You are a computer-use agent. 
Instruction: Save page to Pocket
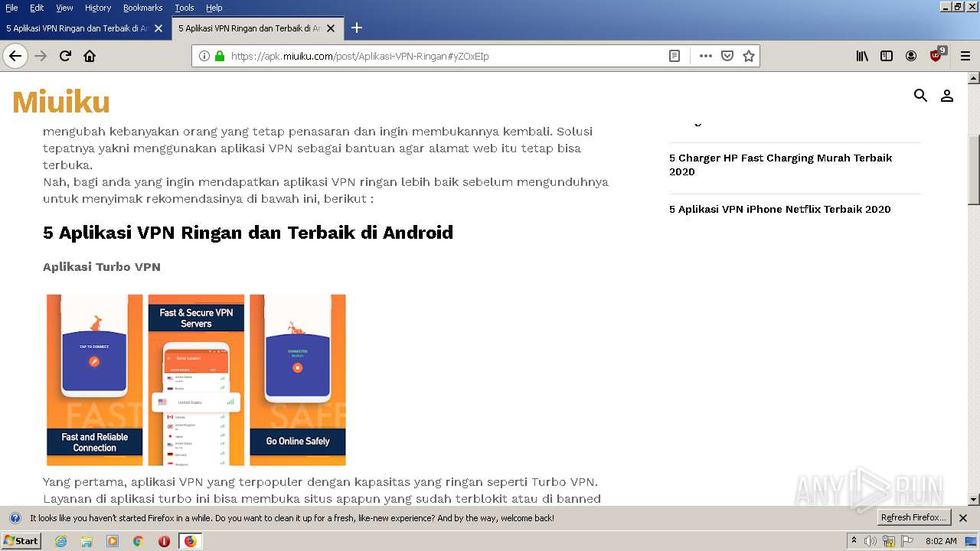(727, 56)
